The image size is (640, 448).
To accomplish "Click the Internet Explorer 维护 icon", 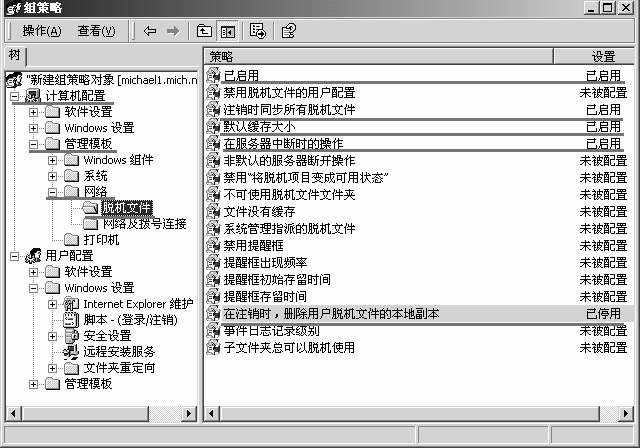I will tap(71, 304).
